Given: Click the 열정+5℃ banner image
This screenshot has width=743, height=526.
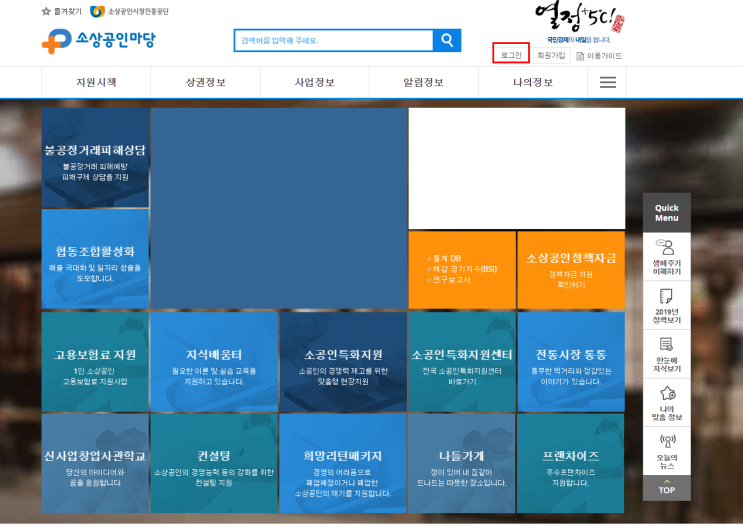Looking at the screenshot, I should 580,23.
